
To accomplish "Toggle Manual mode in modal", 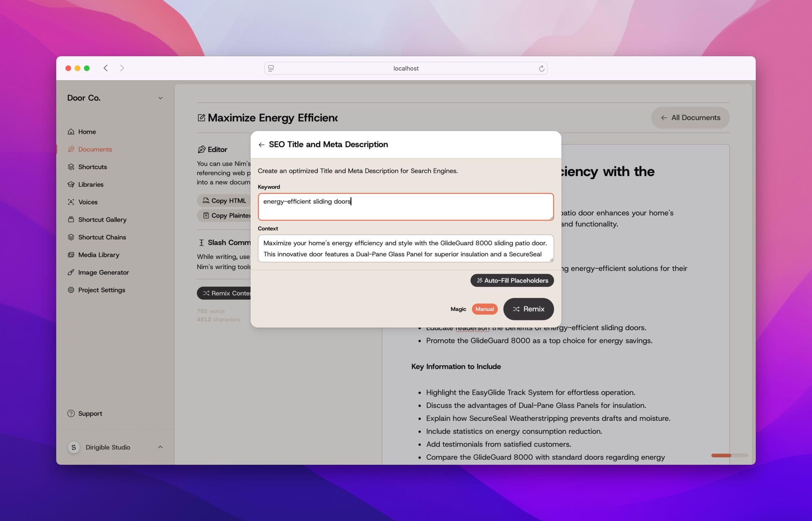I will coord(484,309).
